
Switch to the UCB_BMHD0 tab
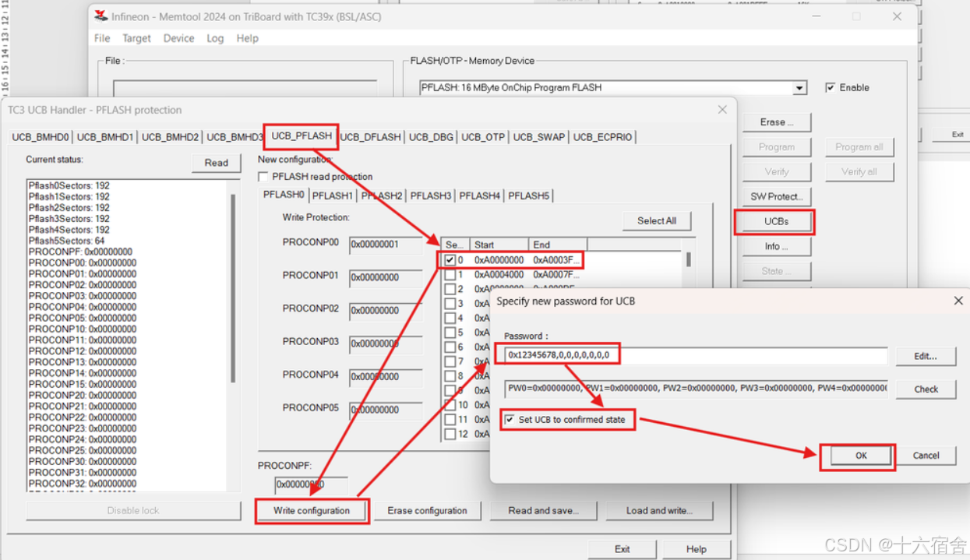coord(41,137)
